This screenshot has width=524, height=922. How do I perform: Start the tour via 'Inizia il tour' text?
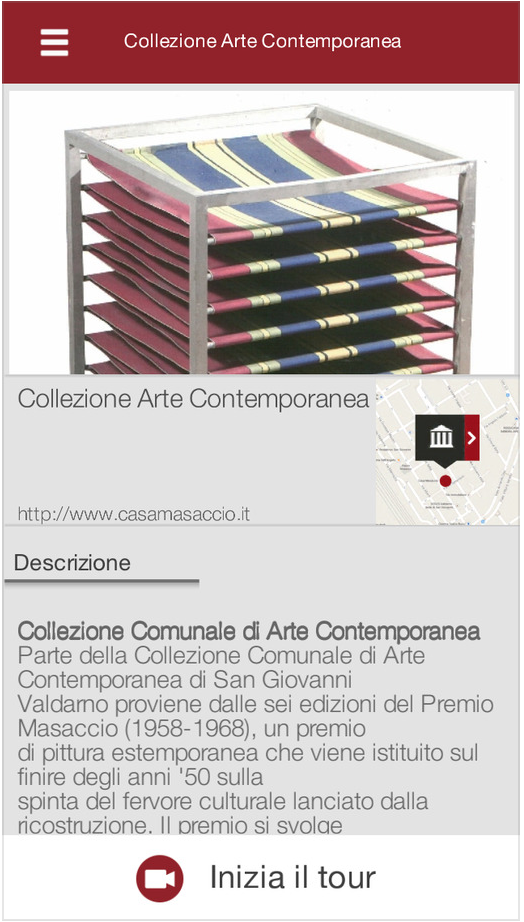pyautogui.click(x=293, y=877)
